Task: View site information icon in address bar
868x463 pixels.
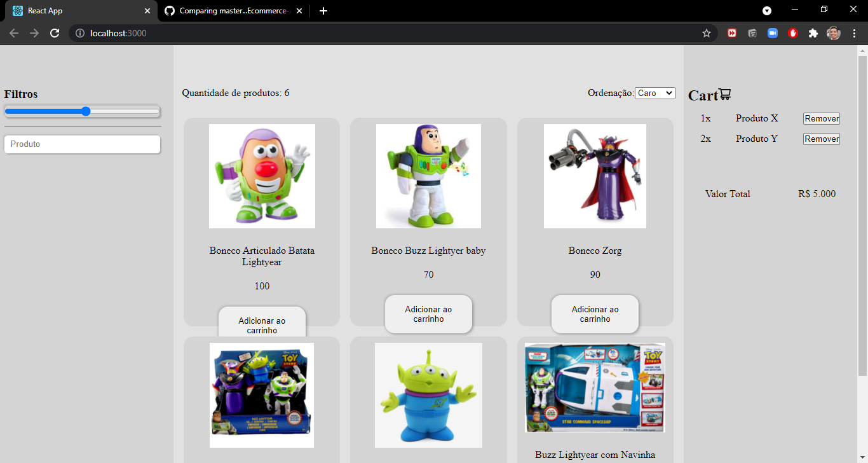Action: click(x=80, y=33)
